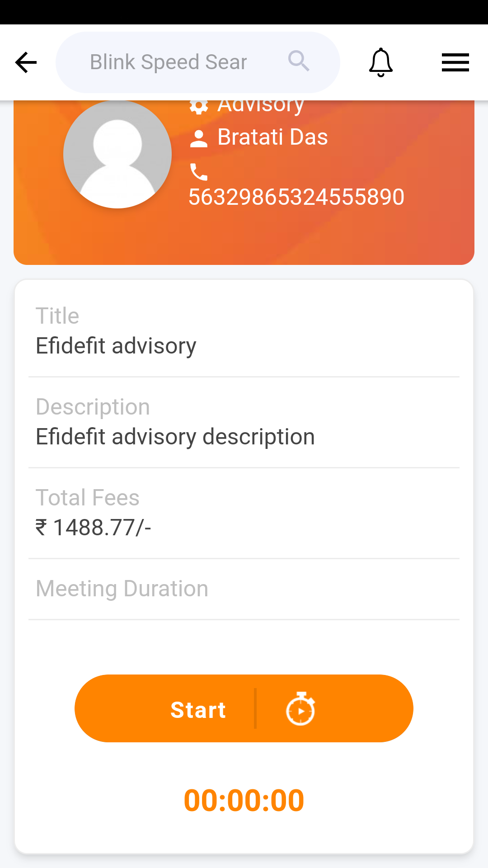Tap the phone call icon

[198, 172]
